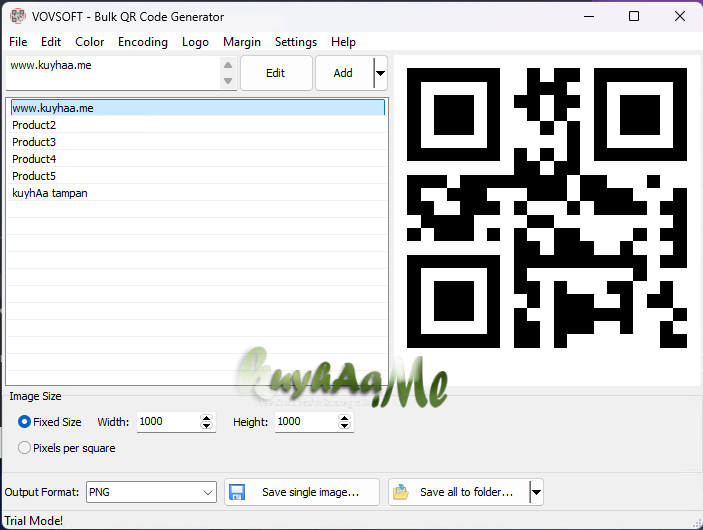The height and width of the screenshot is (530, 703).
Task: Click the text box scroll down arrow
Action: click(x=228, y=81)
